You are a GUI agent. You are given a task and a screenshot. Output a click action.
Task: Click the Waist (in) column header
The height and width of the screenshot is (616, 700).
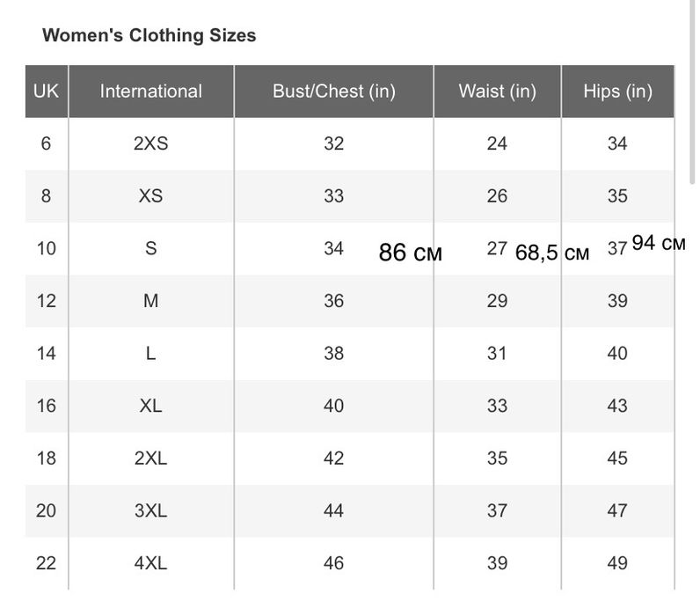pyautogui.click(x=497, y=91)
